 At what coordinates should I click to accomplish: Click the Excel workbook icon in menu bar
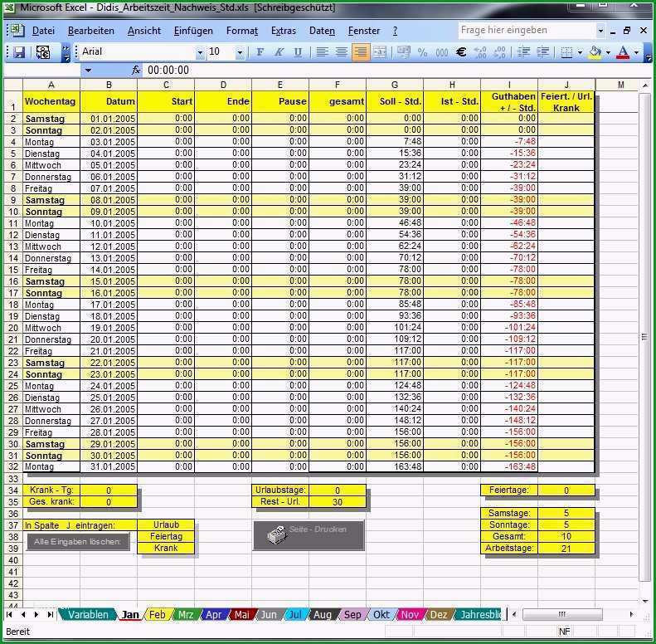pyautogui.click(x=17, y=31)
